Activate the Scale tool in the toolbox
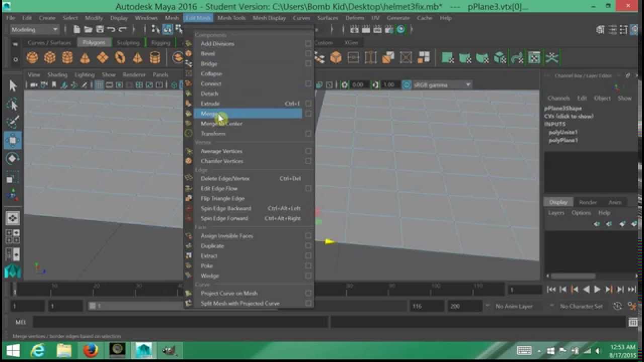This screenshot has width=644, height=362. [x=13, y=177]
